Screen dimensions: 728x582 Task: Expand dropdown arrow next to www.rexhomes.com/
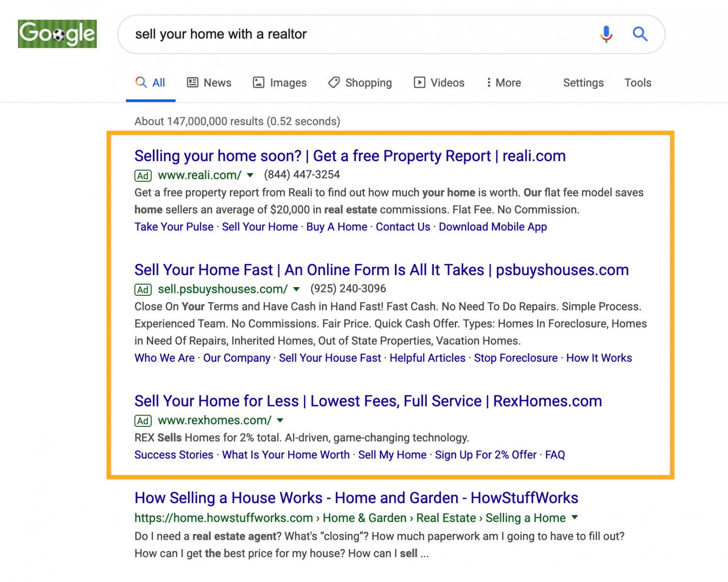tap(280, 420)
